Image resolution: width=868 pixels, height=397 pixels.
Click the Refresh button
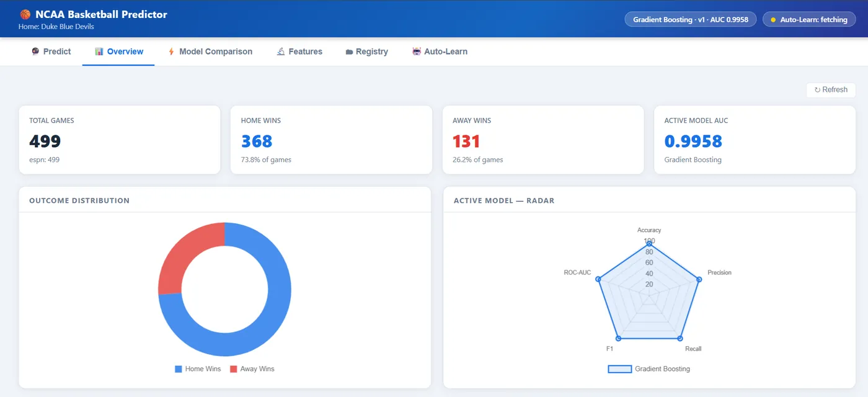point(831,90)
